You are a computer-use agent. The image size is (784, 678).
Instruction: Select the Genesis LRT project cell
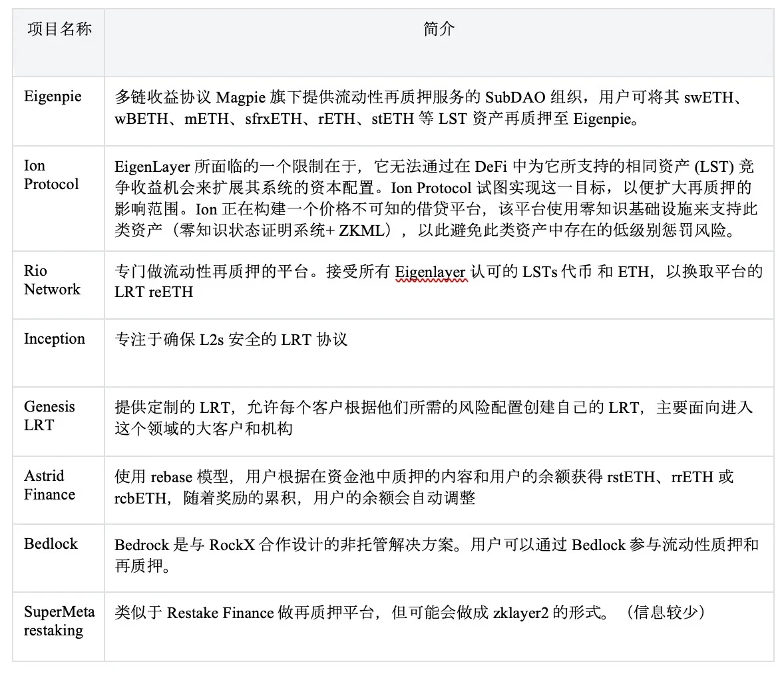click(x=48, y=416)
